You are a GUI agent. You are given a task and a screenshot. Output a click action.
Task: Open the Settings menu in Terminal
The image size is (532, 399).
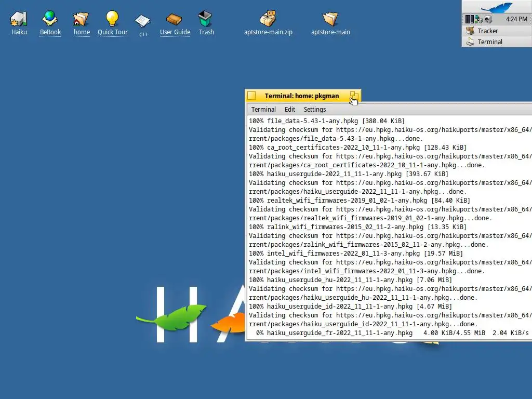click(x=314, y=109)
